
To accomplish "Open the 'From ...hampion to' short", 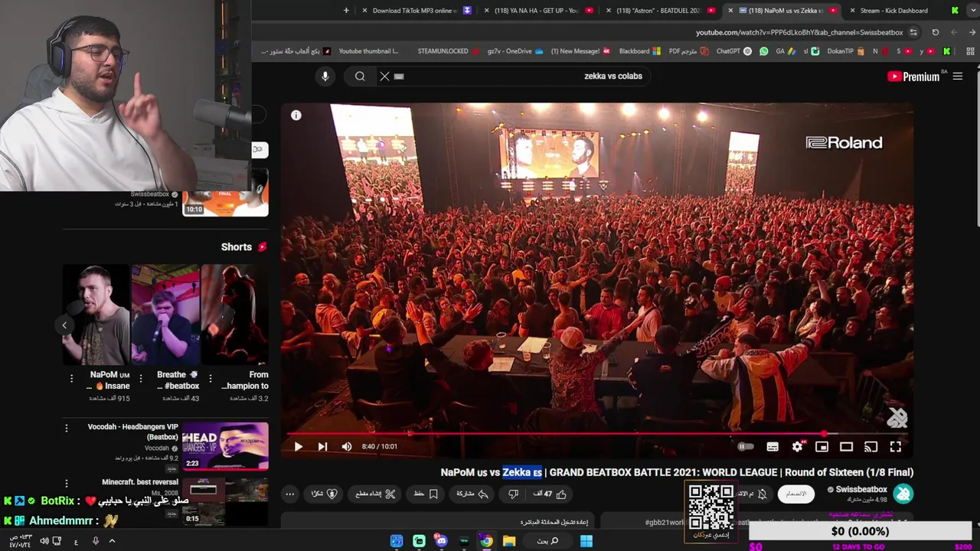I will click(x=234, y=315).
